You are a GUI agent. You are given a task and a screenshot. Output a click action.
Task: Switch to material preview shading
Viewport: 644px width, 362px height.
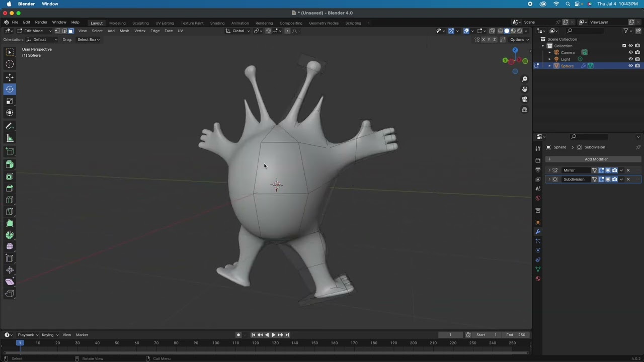[x=513, y=31]
